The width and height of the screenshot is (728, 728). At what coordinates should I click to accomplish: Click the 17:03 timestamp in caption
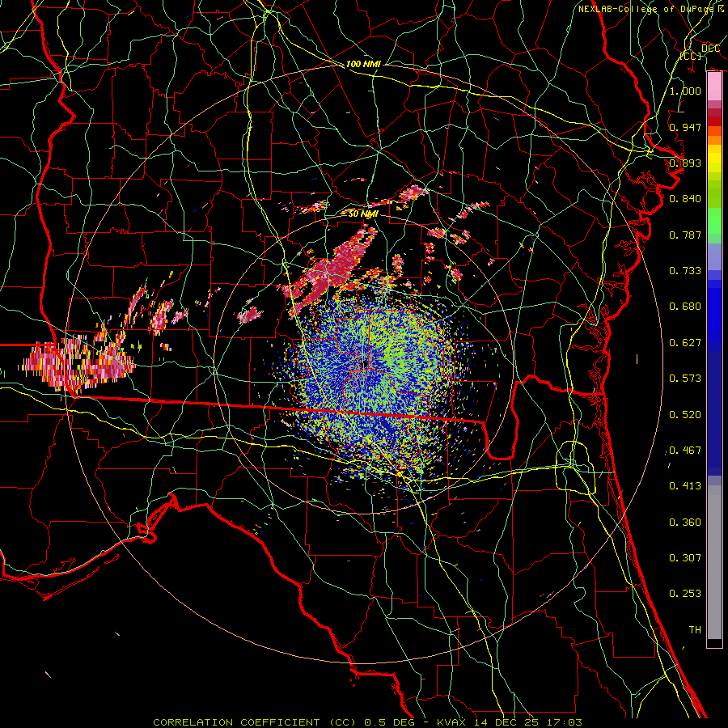[565, 722]
